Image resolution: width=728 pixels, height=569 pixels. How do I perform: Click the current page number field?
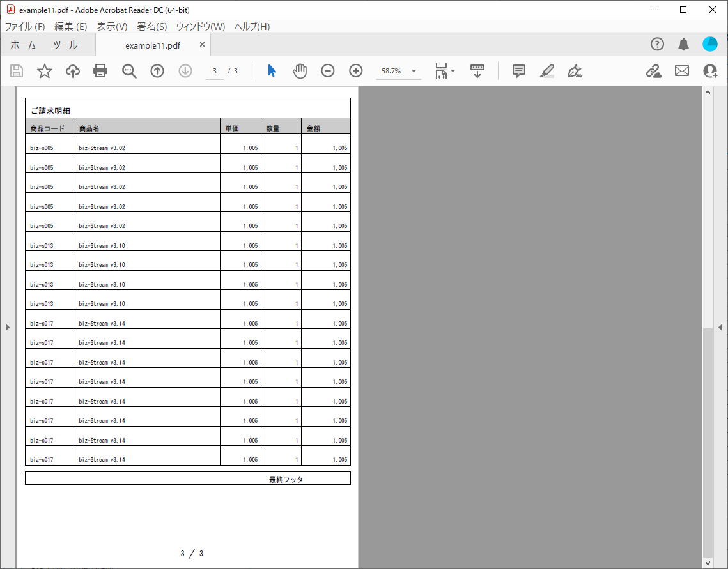tap(215, 71)
